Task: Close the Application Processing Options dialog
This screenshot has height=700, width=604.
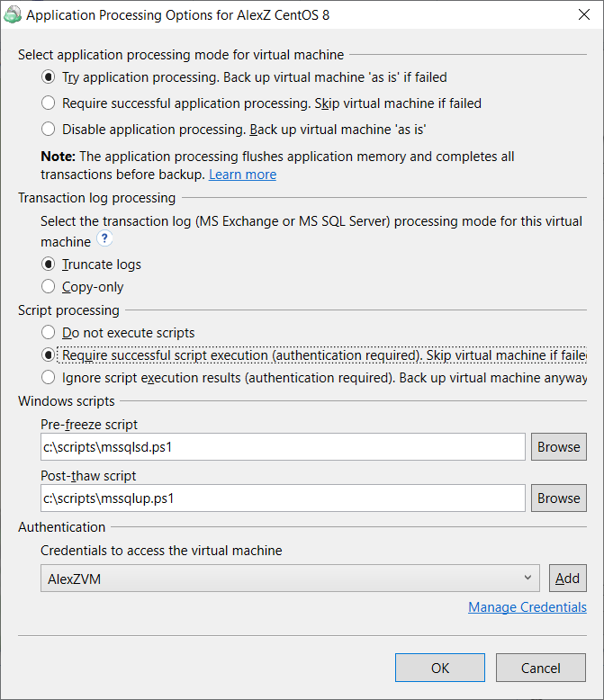Action: pos(581,14)
